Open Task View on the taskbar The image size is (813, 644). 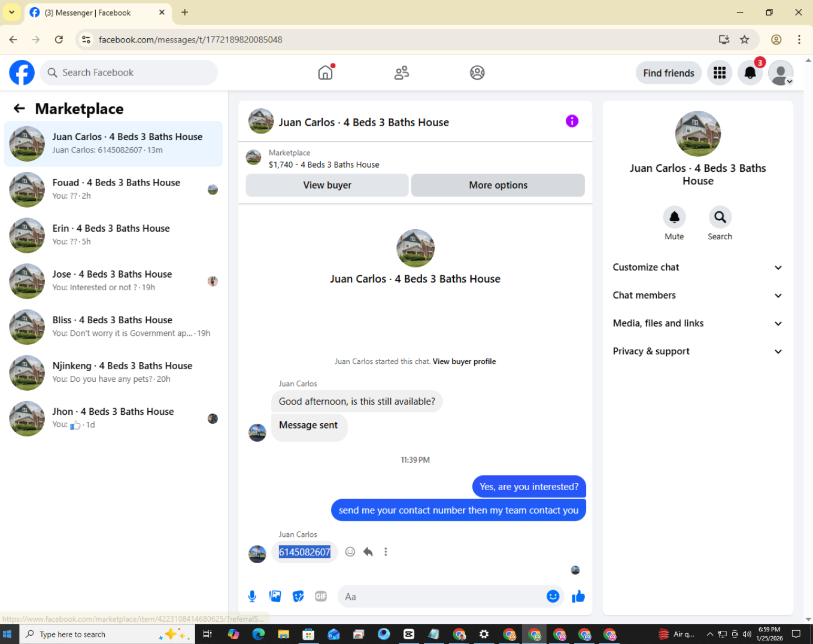pos(207,634)
